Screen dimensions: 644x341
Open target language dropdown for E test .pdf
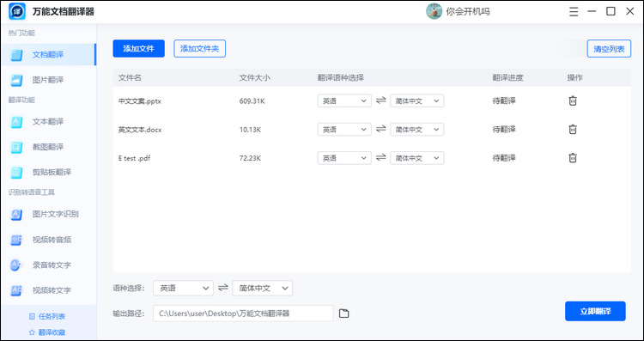416,158
